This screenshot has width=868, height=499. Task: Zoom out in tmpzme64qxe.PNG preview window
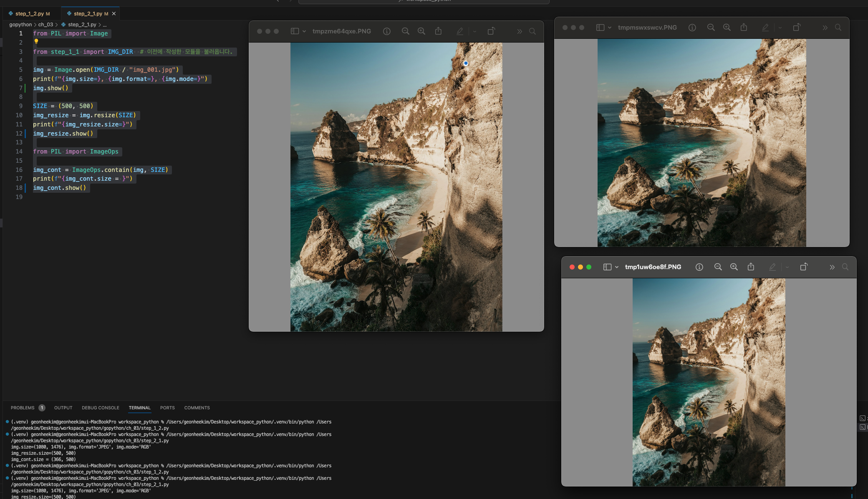[405, 31]
